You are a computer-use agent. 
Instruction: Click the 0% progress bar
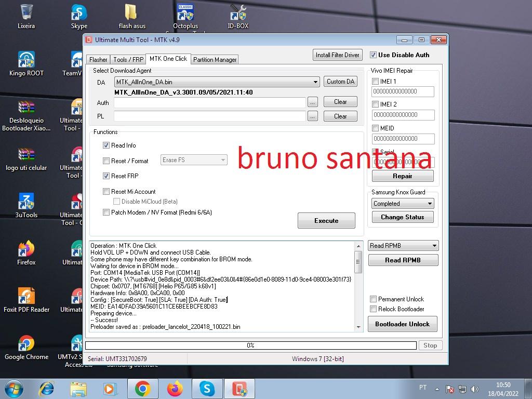point(251,345)
